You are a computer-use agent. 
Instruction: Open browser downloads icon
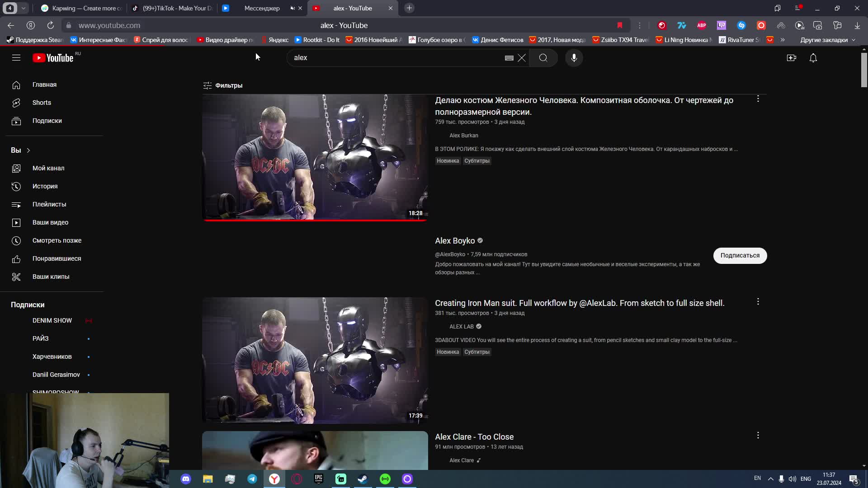point(857,25)
